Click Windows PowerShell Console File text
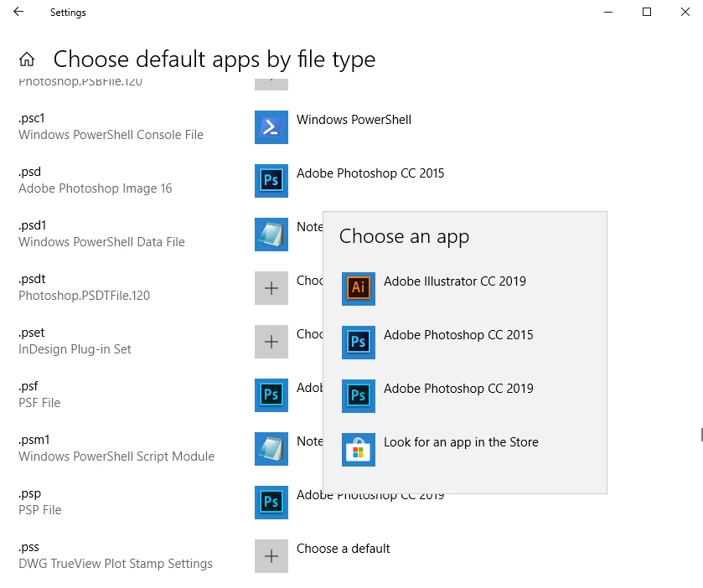 [x=111, y=135]
